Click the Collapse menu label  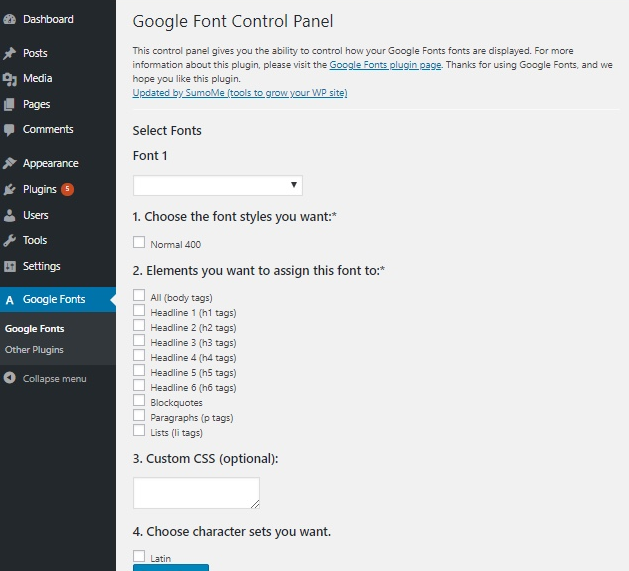click(x=55, y=379)
